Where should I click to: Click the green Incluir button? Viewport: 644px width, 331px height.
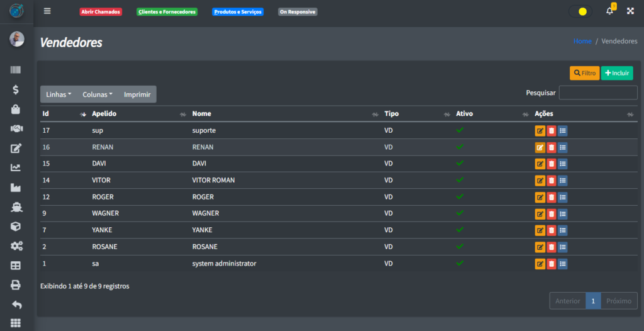pyautogui.click(x=617, y=73)
